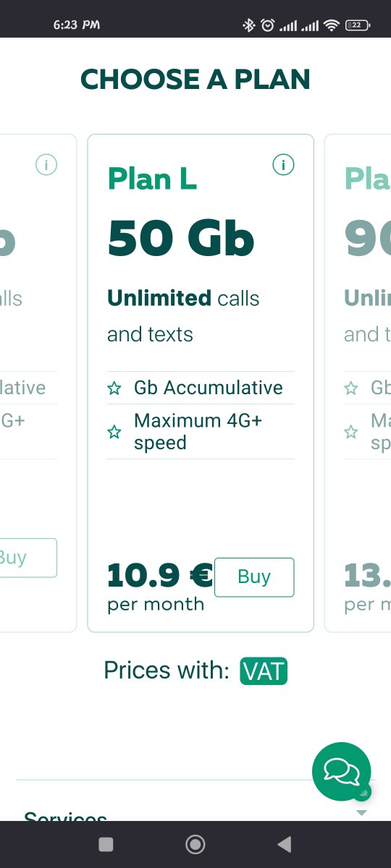391x868 pixels.
Task: Tap the 50 Gb data amount
Action: (181, 239)
